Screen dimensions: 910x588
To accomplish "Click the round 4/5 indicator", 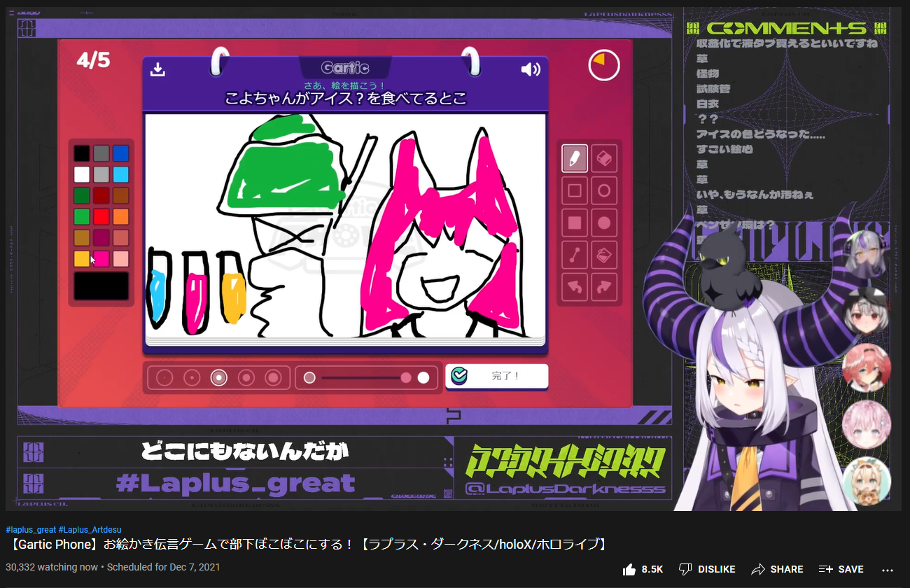I will [x=93, y=60].
